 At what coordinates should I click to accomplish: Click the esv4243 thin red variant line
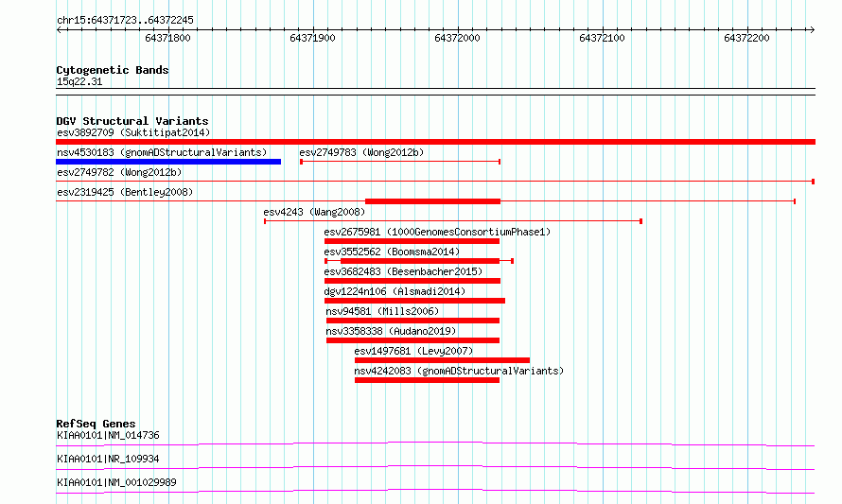pyautogui.click(x=452, y=221)
